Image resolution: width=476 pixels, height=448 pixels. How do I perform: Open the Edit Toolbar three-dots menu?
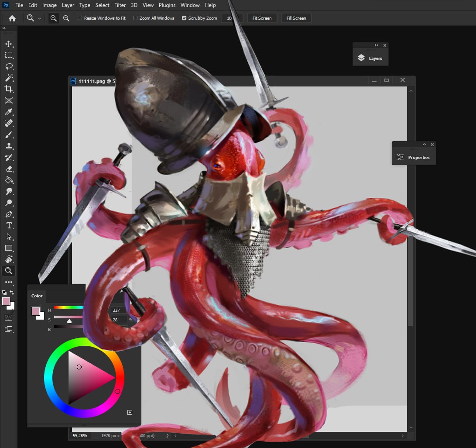(8, 282)
